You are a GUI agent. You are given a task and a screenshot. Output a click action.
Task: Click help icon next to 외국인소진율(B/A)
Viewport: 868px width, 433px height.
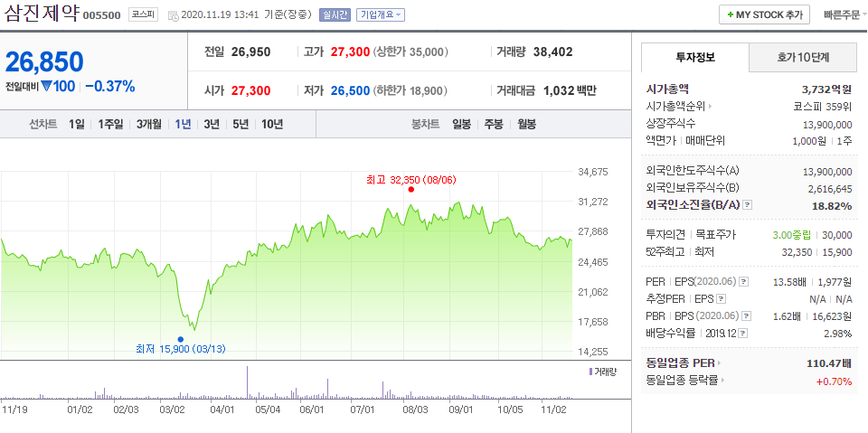click(x=748, y=205)
